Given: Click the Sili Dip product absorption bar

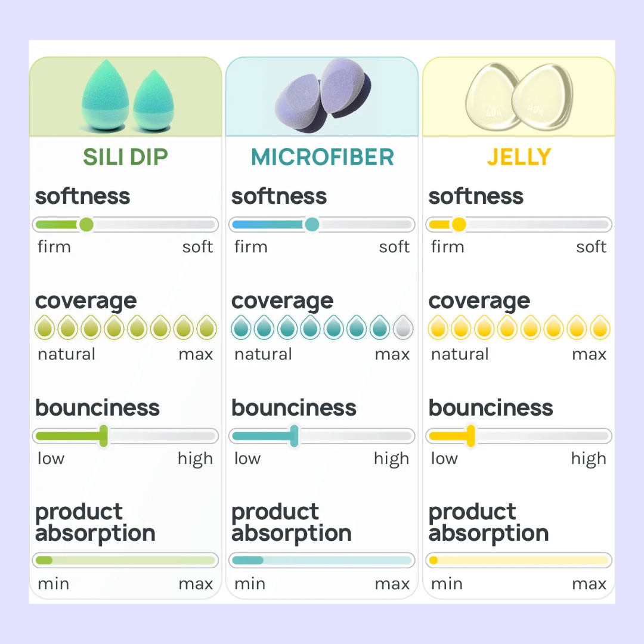Looking at the screenshot, I should click(125, 560).
